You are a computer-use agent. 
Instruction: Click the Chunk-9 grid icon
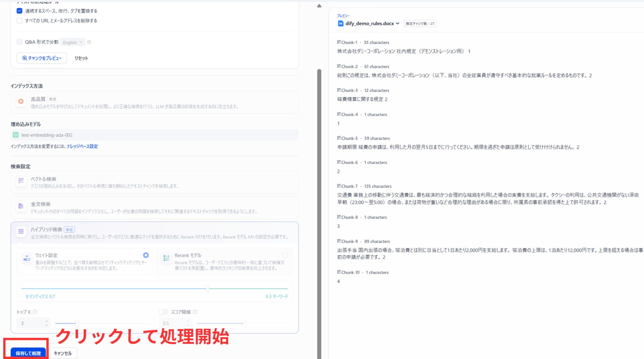coord(339,241)
